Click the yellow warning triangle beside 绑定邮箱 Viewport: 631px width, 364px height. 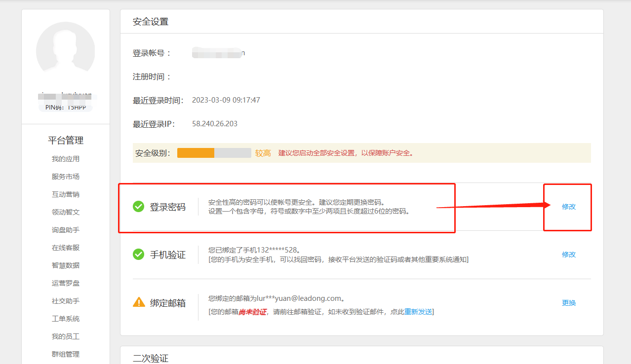138,302
